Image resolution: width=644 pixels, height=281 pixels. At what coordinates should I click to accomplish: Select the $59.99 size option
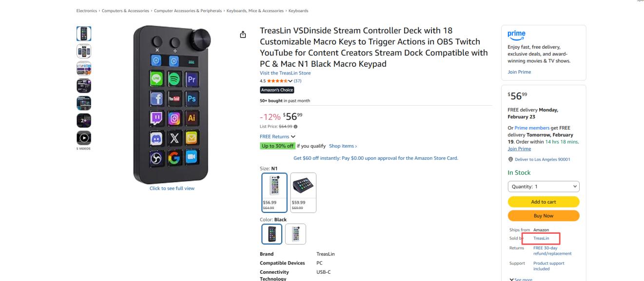[x=303, y=192]
